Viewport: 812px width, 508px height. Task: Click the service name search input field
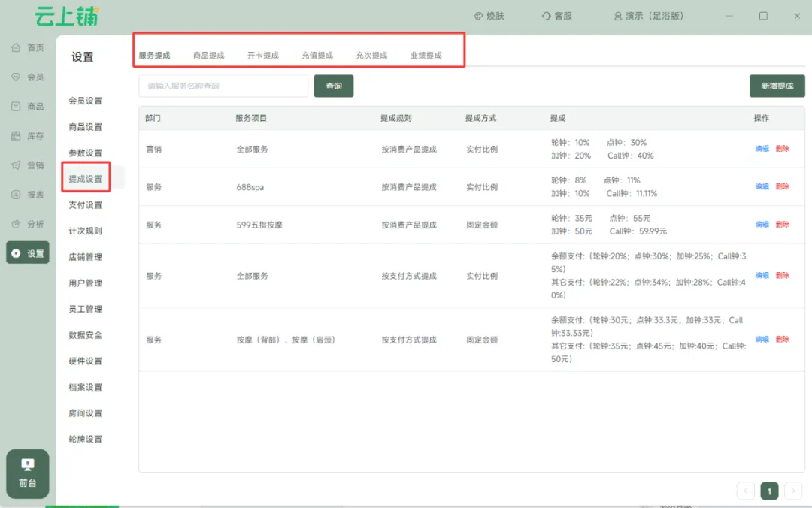(223, 86)
